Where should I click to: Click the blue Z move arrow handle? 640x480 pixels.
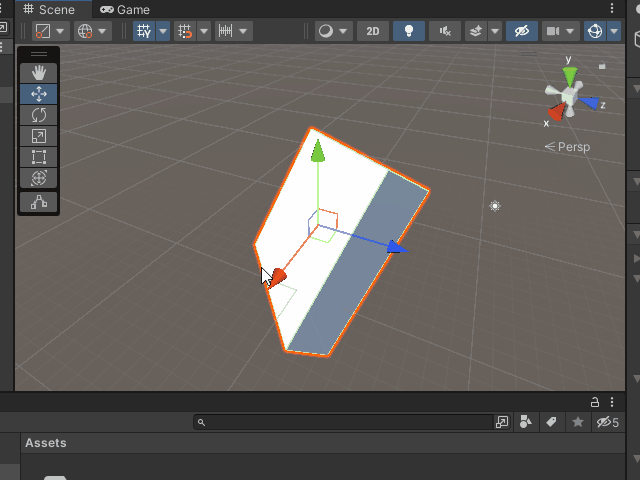point(396,247)
